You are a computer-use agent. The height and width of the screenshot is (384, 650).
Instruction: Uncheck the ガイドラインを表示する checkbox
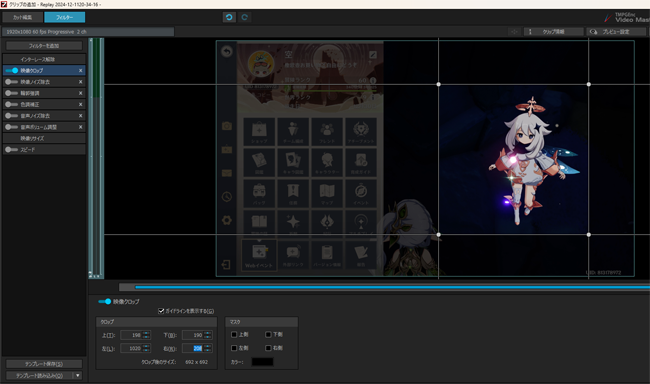point(161,311)
